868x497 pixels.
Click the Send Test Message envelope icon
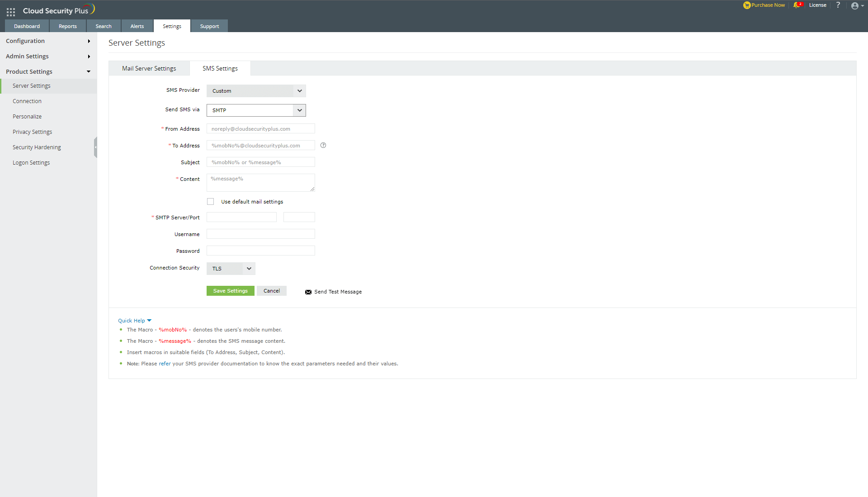pyautogui.click(x=308, y=292)
